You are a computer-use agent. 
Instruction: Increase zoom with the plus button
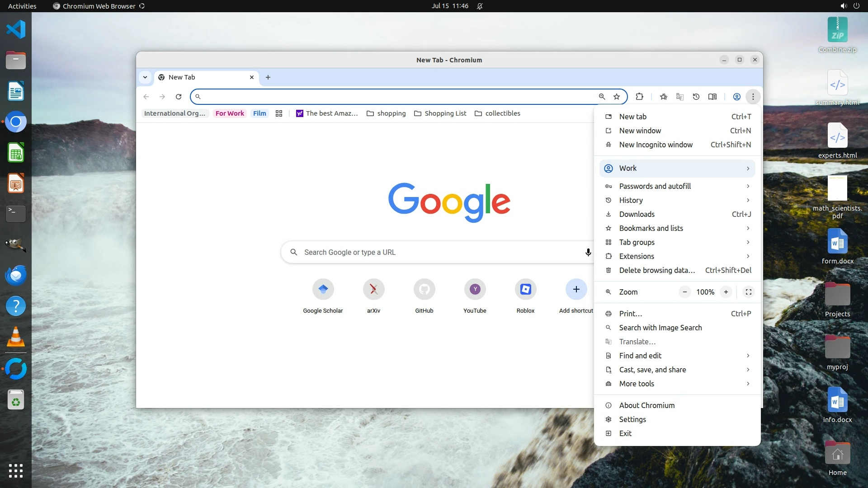point(726,292)
